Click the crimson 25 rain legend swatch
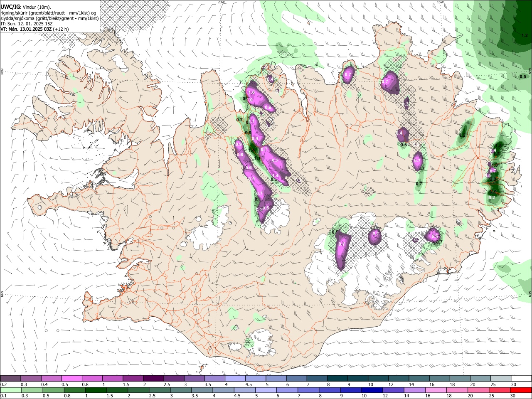The height and width of the screenshot is (399, 532). (500, 390)
